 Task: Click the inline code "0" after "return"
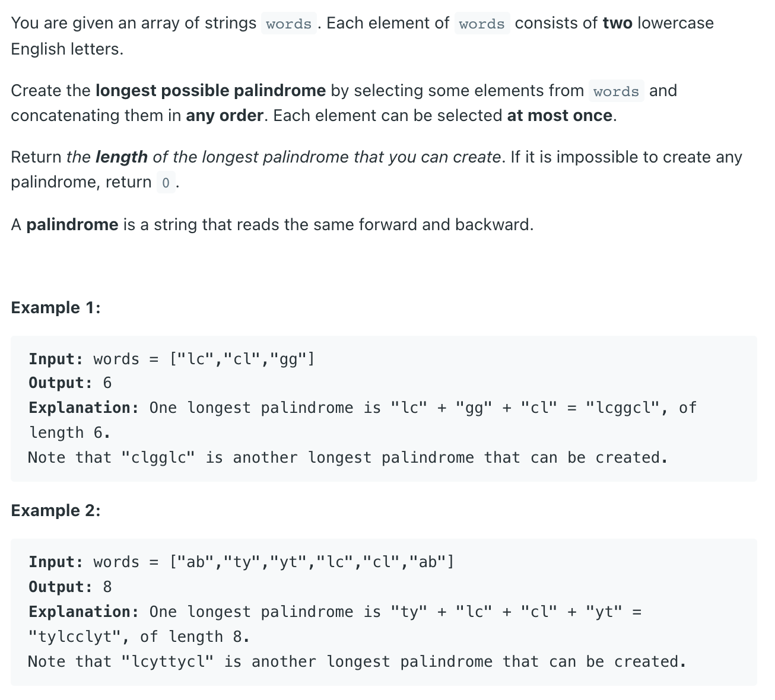click(x=166, y=183)
